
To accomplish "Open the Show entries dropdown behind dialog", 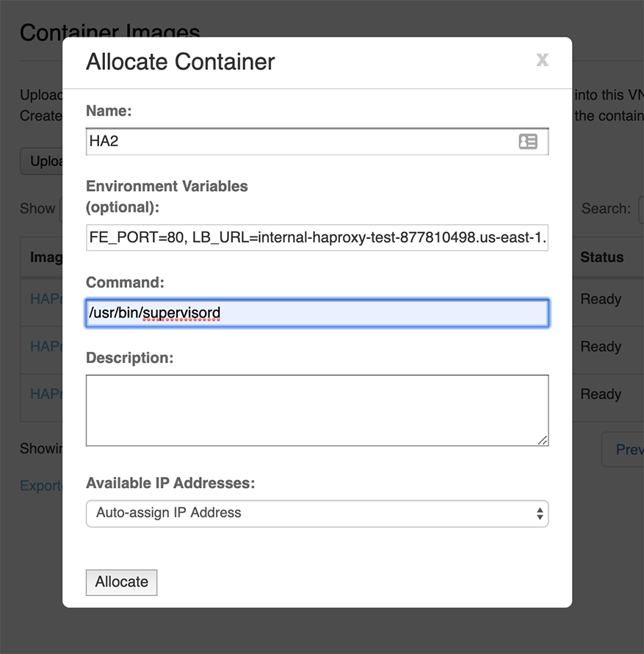I will pyautogui.click(x=60, y=209).
